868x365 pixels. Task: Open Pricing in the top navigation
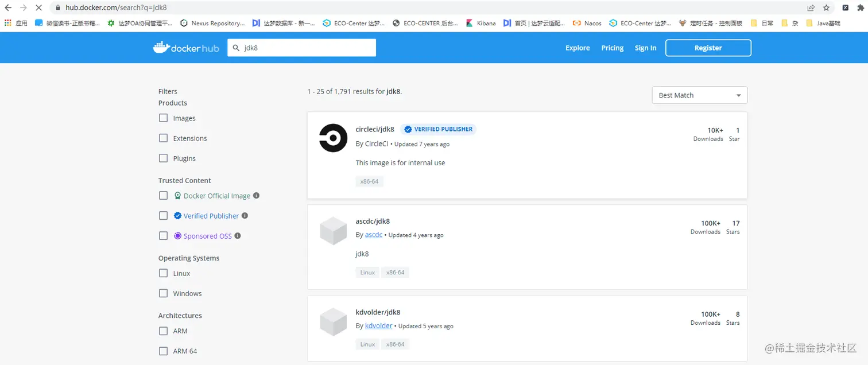(x=613, y=48)
